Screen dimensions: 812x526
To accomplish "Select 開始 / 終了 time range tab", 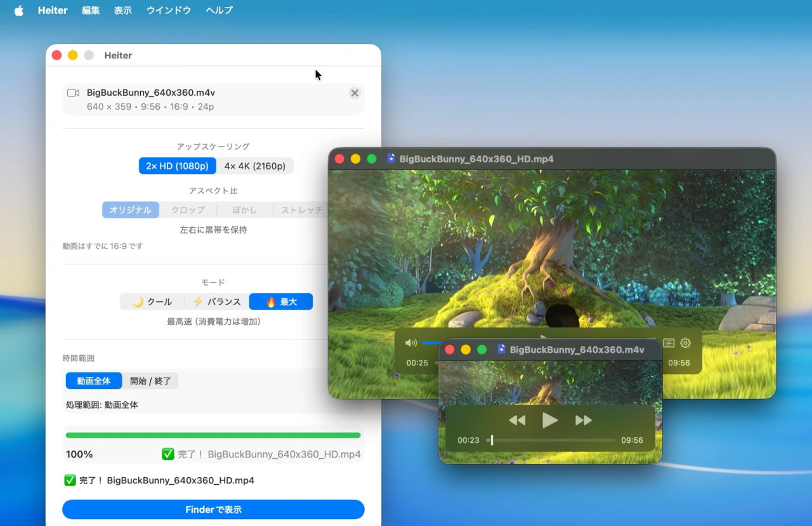I will [x=150, y=381].
